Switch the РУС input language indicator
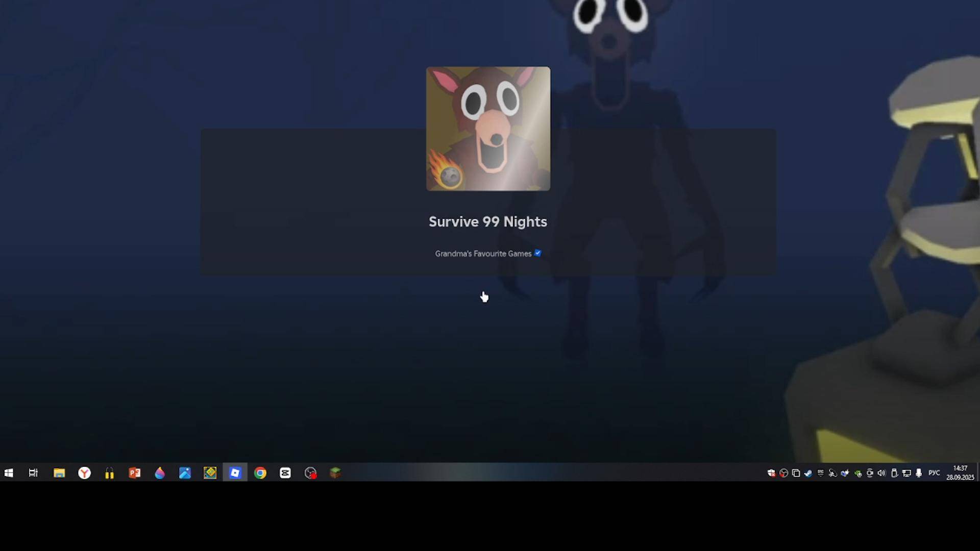 point(934,473)
